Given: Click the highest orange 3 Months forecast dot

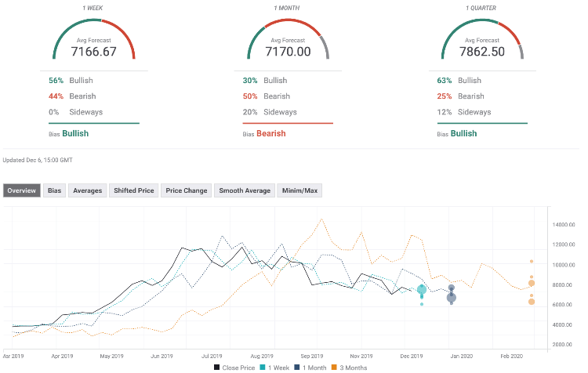Looking at the screenshot, I should (x=532, y=261).
